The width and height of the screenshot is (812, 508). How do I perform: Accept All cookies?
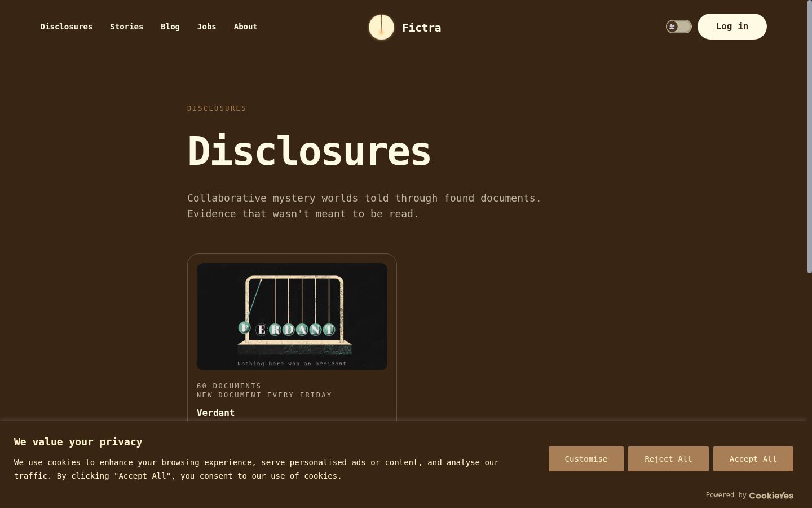click(753, 459)
